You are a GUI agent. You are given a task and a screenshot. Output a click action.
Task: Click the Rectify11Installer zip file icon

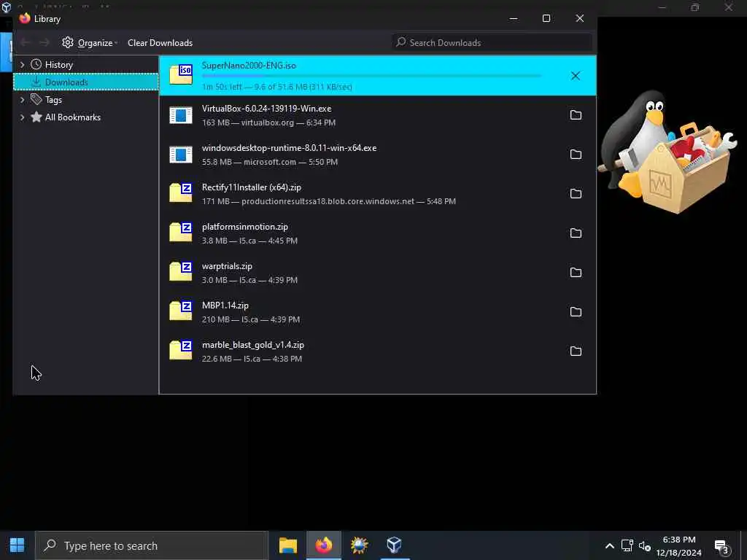tap(181, 192)
